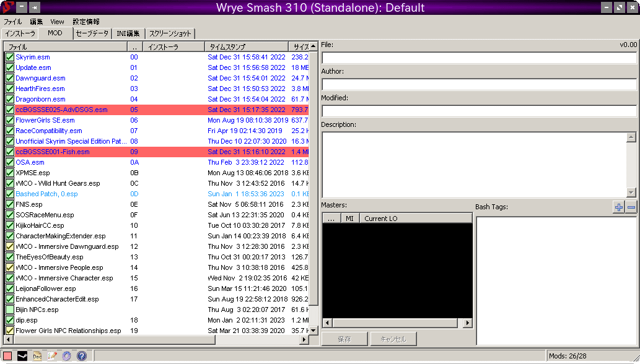Image resolution: width=640 pixels, height=364 pixels.
Task: Switch to INI編集 tab
Action: 128,34
